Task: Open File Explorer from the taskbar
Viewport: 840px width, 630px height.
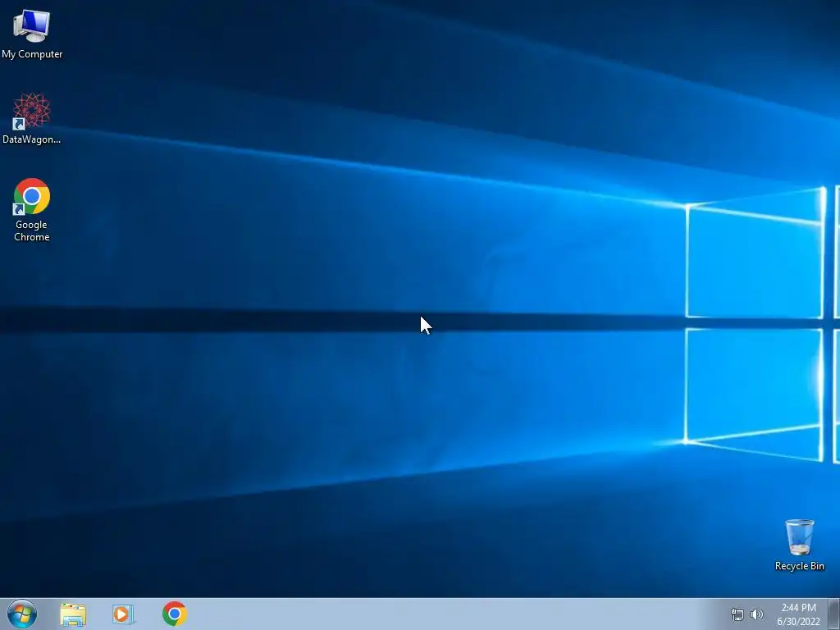Action: (x=73, y=614)
